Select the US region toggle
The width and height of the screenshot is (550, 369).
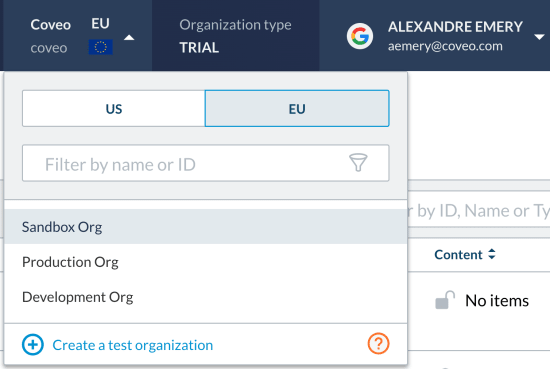[114, 108]
